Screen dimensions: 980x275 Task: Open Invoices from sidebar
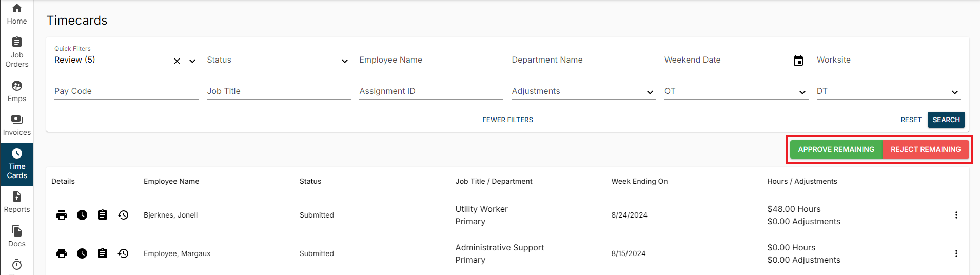click(17, 125)
